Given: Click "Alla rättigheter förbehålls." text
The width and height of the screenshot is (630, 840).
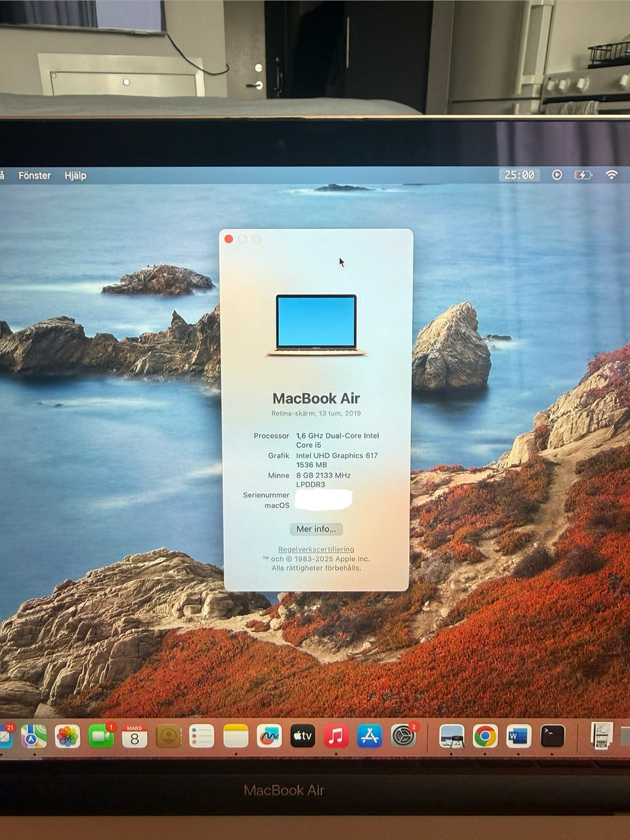Looking at the screenshot, I should (316, 568).
